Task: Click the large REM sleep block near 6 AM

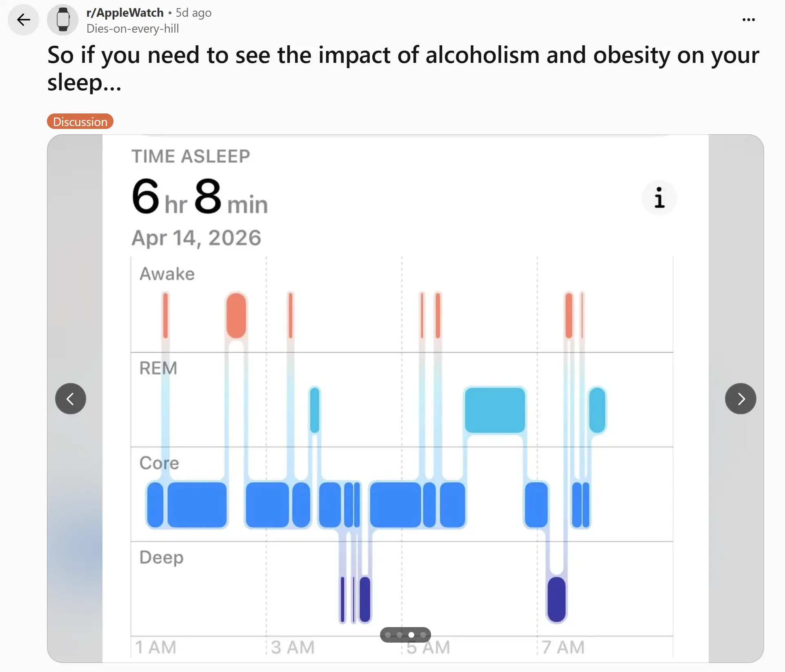Action: [494, 409]
